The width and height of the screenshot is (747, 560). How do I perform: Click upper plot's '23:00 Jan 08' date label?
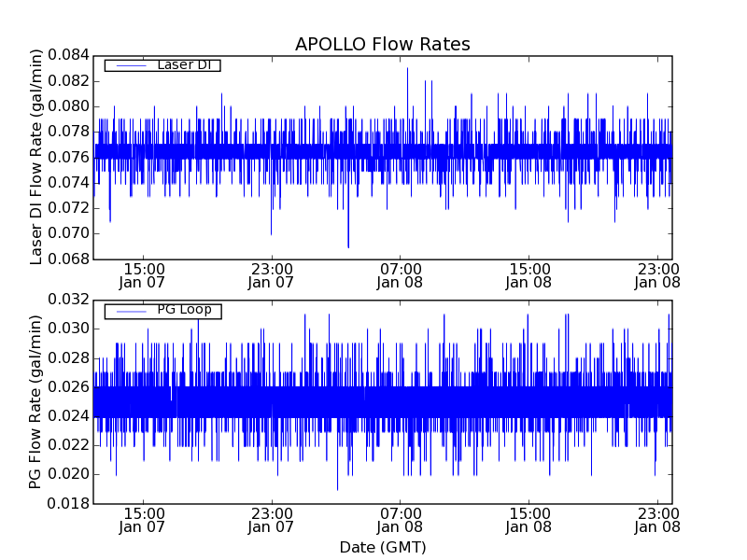(657, 275)
